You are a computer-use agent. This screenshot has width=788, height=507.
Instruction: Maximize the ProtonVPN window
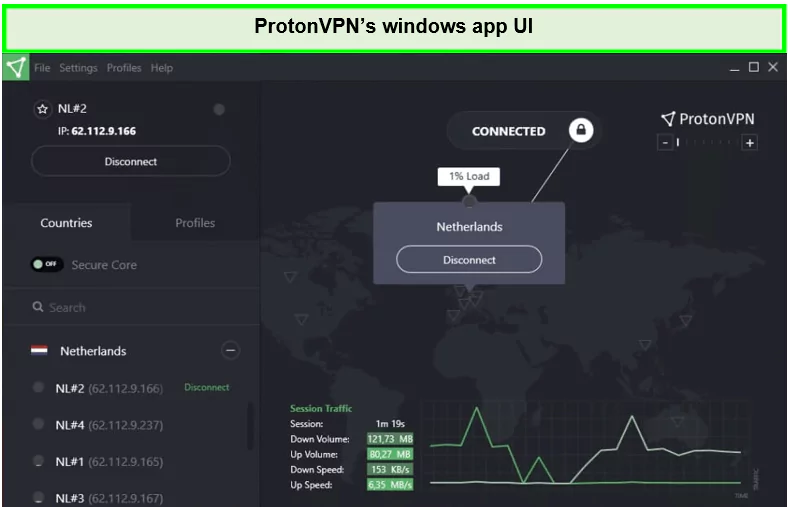[753, 67]
